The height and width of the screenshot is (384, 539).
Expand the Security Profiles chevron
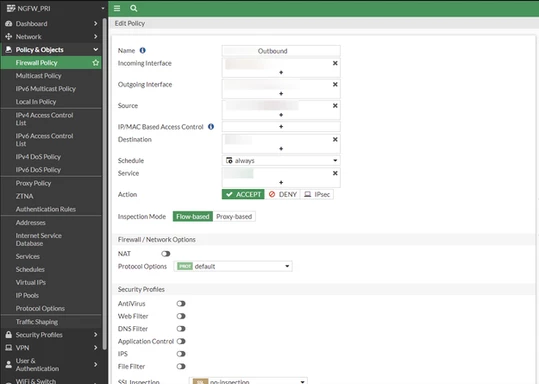click(x=96, y=335)
